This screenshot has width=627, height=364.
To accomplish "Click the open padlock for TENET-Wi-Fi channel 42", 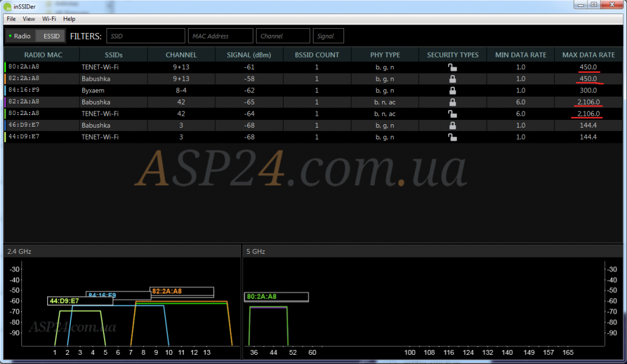I will pos(452,114).
